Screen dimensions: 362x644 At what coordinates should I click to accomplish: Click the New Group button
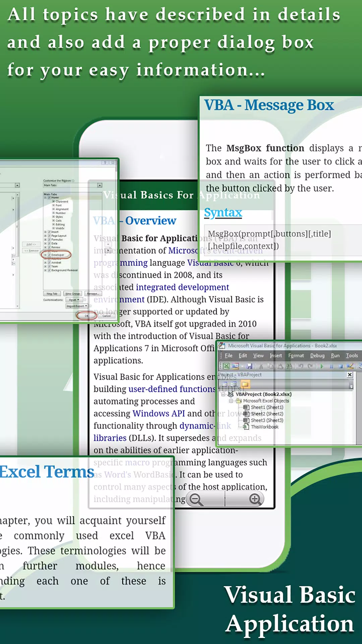point(73,293)
